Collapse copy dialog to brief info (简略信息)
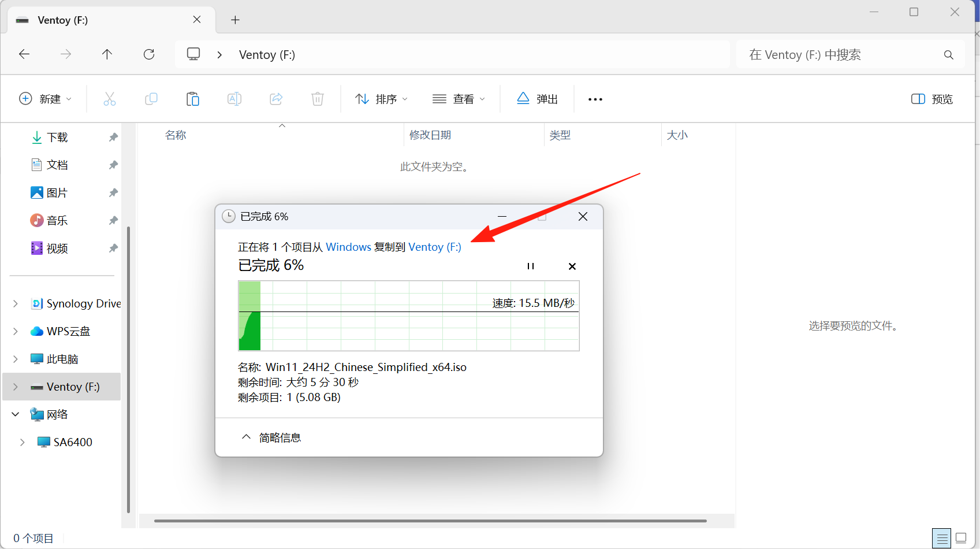The width and height of the screenshot is (980, 549). click(271, 437)
